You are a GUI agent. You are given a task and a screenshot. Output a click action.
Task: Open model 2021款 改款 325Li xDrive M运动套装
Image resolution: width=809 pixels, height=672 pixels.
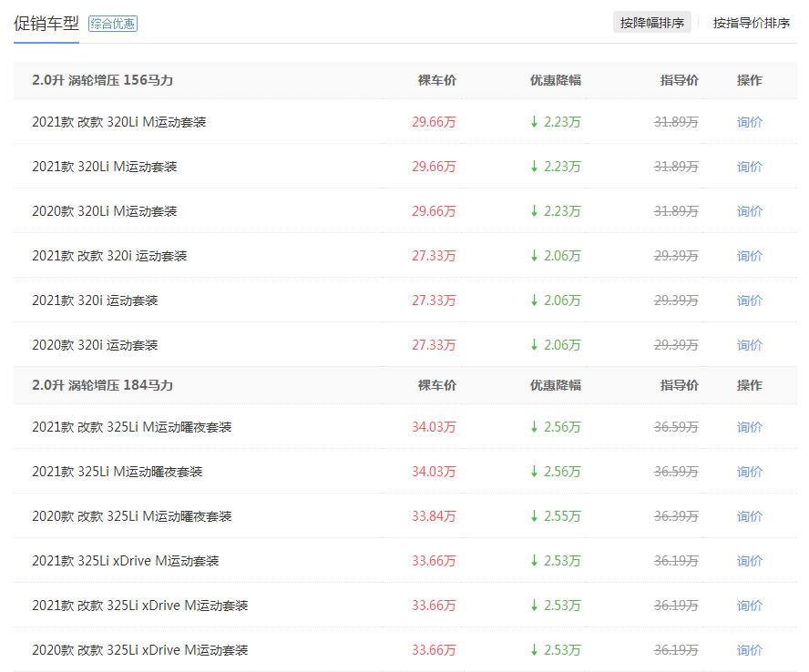pos(139,606)
